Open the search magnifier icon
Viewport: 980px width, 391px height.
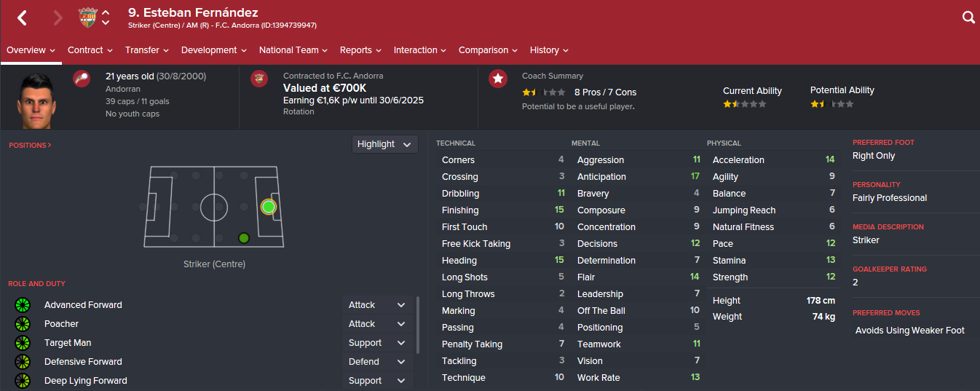point(968,17)
